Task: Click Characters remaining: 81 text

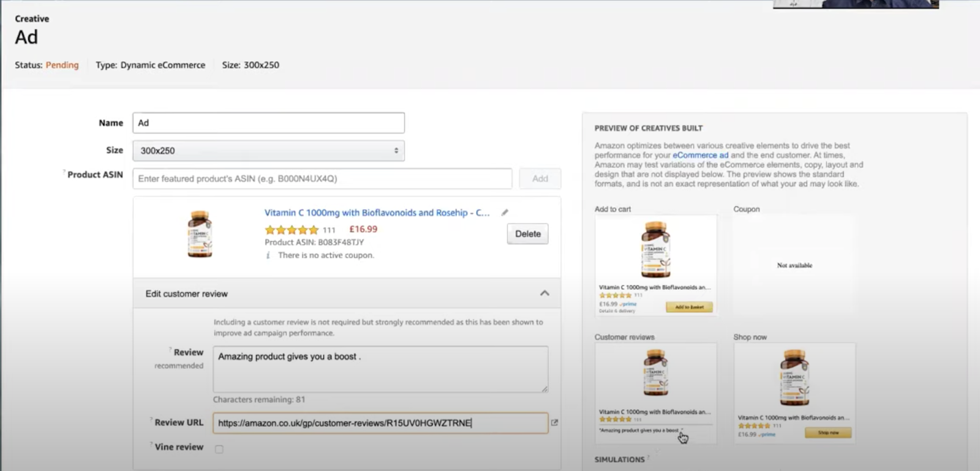Action: click(x=259, y=399)
